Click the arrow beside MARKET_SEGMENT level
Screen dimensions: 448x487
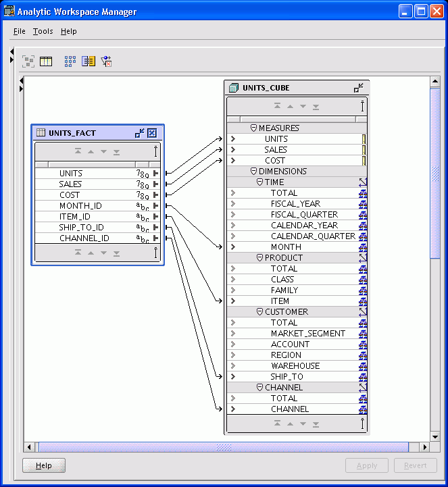coord(233,334)
